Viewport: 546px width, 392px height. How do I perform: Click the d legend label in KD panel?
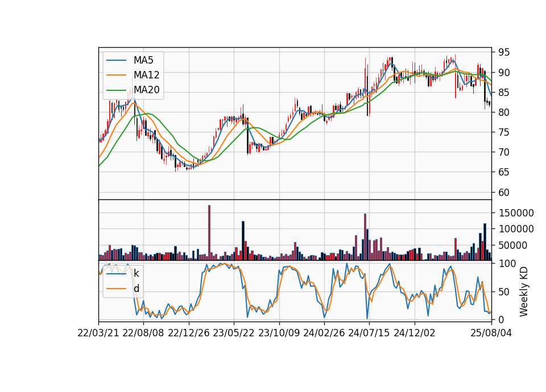(x=136, y=289)
